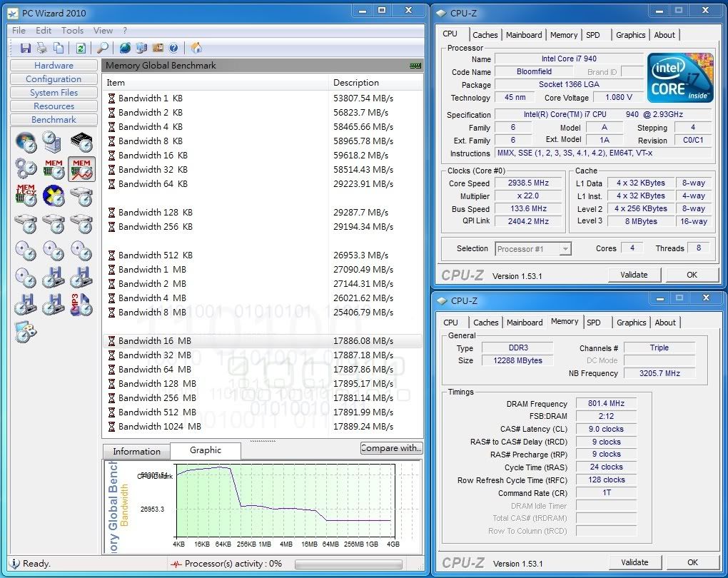Click the Item column header
Viewport: 728px width, 578px height.
[216, 83]
